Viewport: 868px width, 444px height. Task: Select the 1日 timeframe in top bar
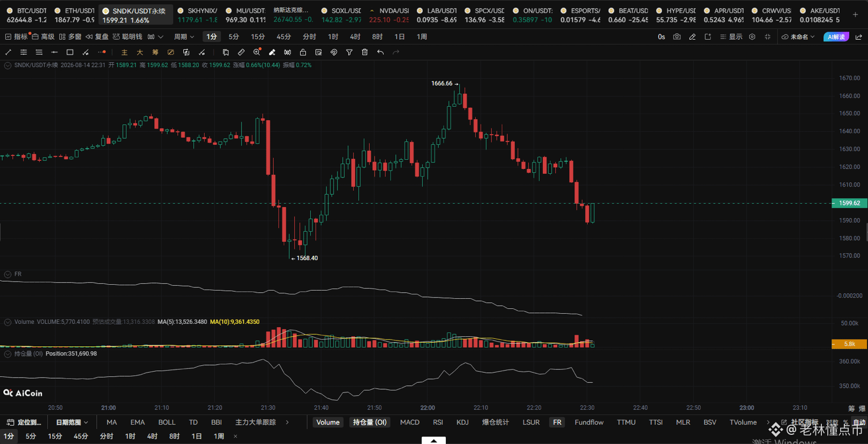coord(400,37)
